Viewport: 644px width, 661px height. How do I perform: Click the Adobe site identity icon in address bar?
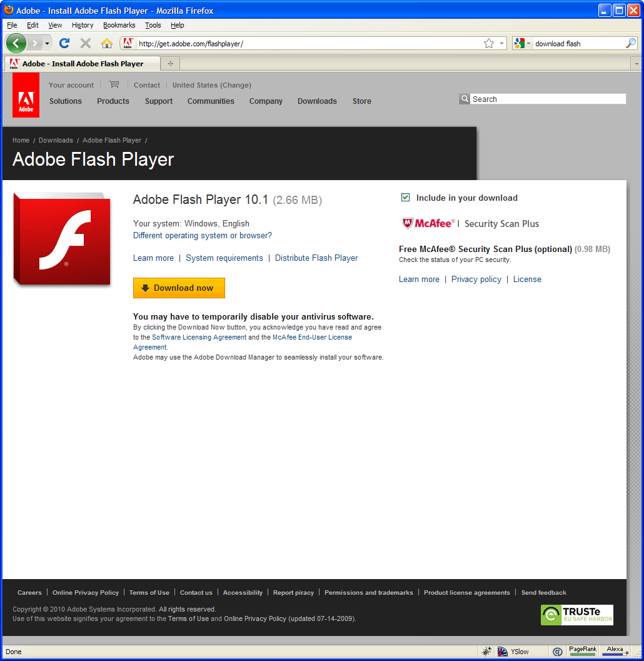pyautogui.click(x=128, y=43)
